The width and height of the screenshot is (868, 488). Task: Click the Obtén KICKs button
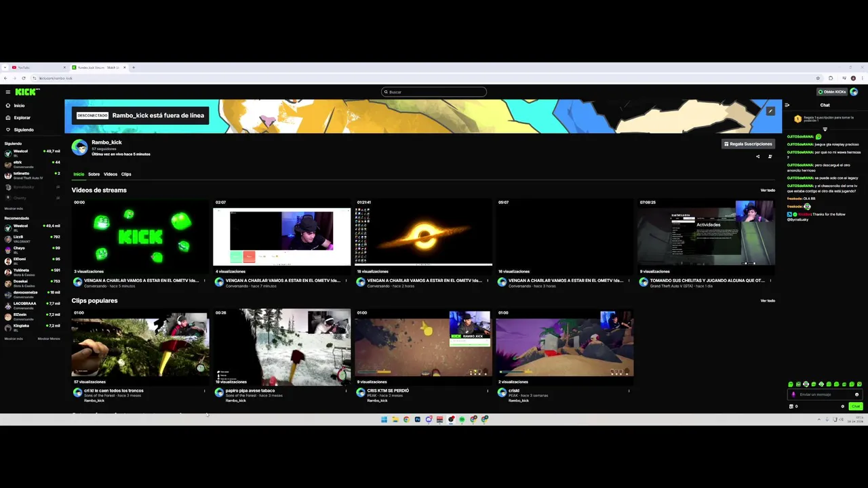coord(832,92)
